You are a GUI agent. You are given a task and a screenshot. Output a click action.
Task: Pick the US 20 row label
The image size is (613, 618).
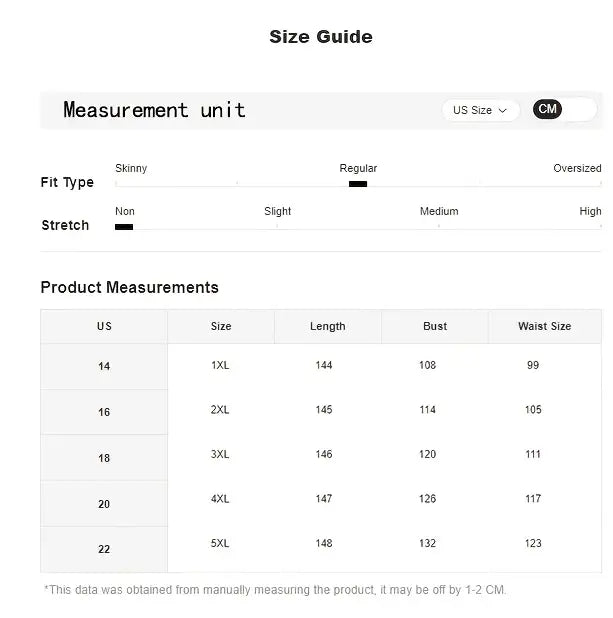(x=104, y=504)
